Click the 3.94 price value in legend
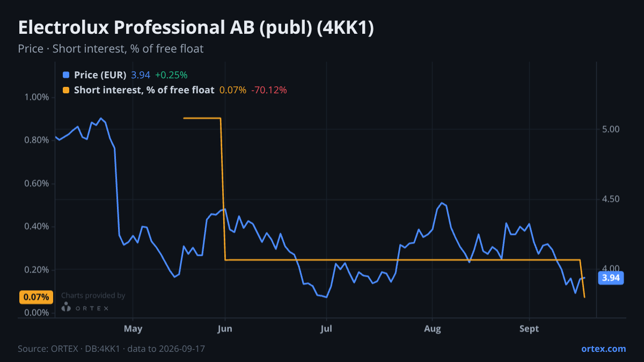 pos(141,75)
